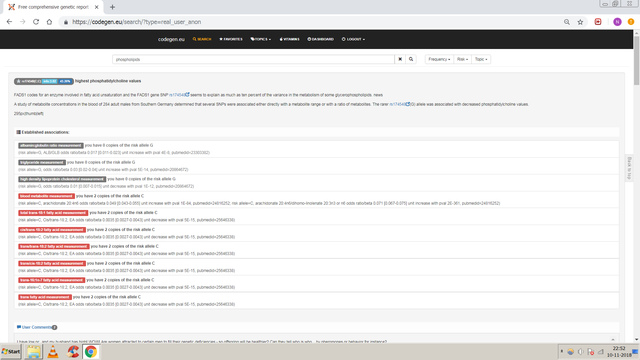Open external link icon after first rs174548

187,95
